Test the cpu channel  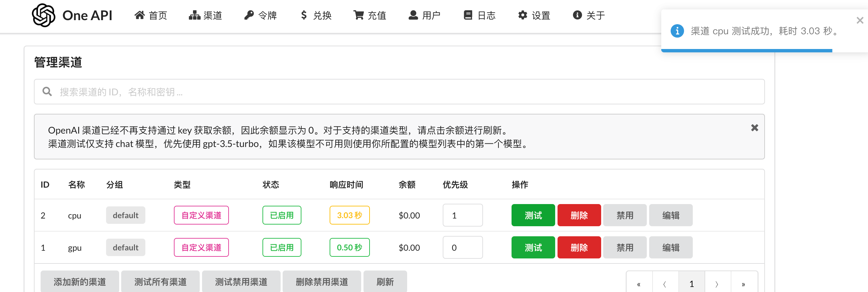tap(533, 215)
